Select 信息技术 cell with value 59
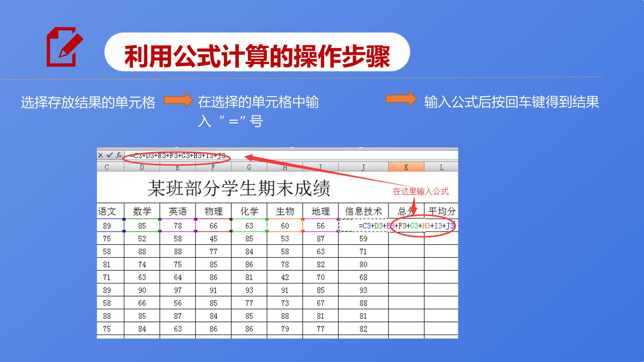The width and height of the screenshot is (644, 362). coord(363,239)
